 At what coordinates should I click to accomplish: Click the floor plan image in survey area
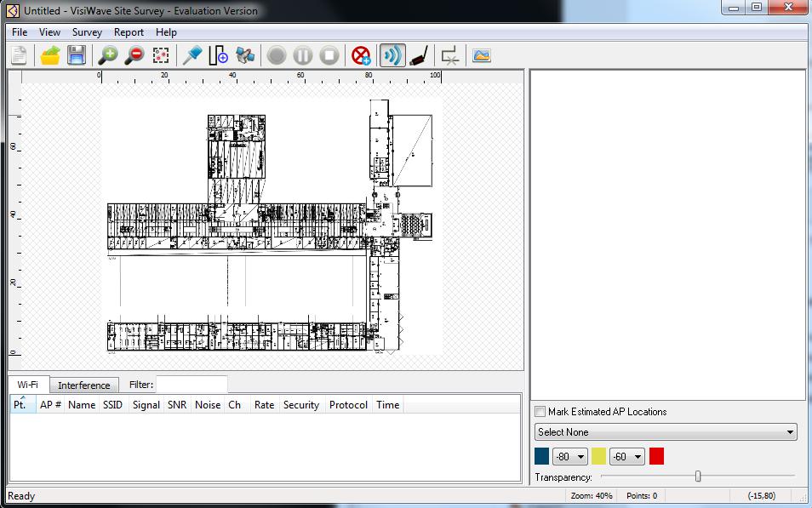(271, 226)
